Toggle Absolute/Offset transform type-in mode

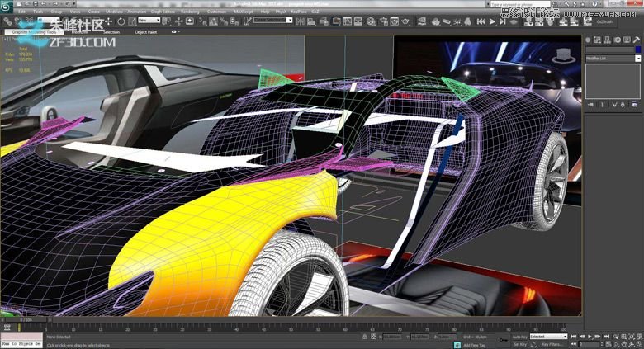pyautogui.click(x=373, y=337)
